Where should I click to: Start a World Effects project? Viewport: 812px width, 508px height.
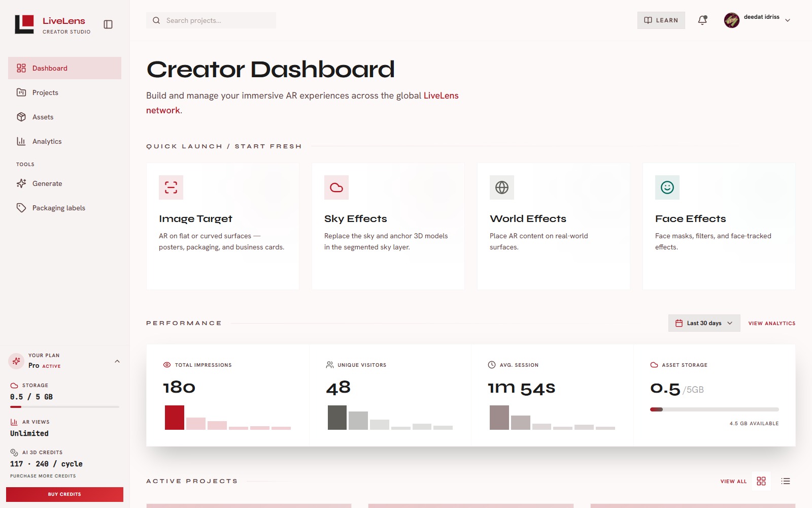pos(554,226)
